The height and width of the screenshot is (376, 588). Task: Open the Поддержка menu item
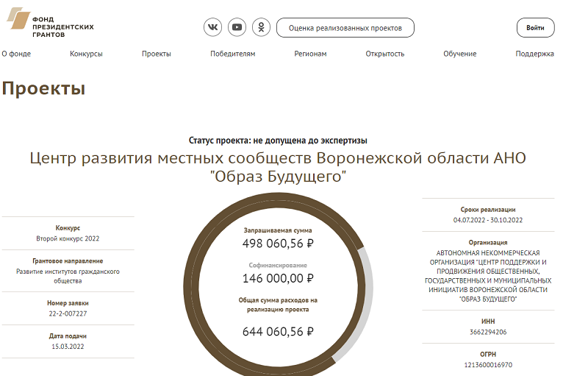[x=535, y=54]
